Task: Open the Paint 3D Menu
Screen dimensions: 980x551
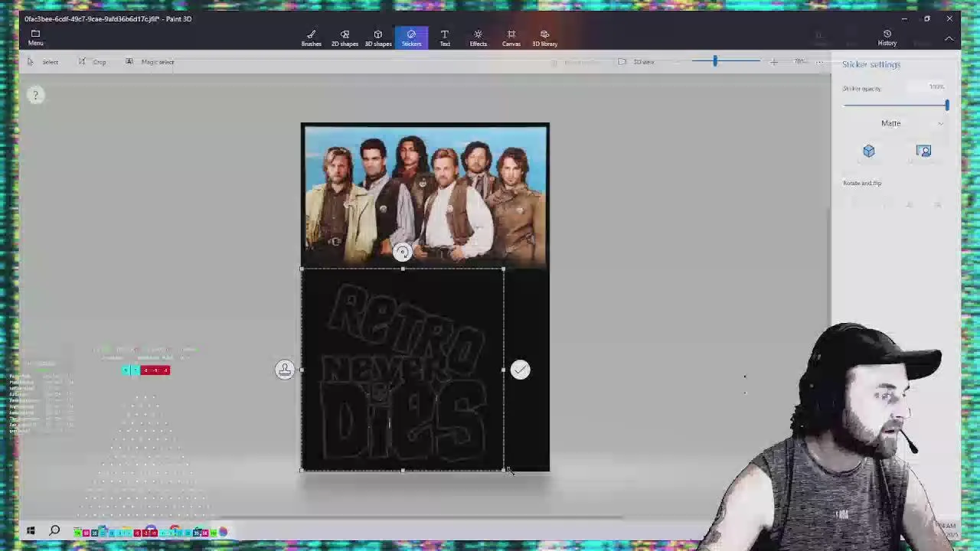Action: pyautogui.click(x=35, y=37)
